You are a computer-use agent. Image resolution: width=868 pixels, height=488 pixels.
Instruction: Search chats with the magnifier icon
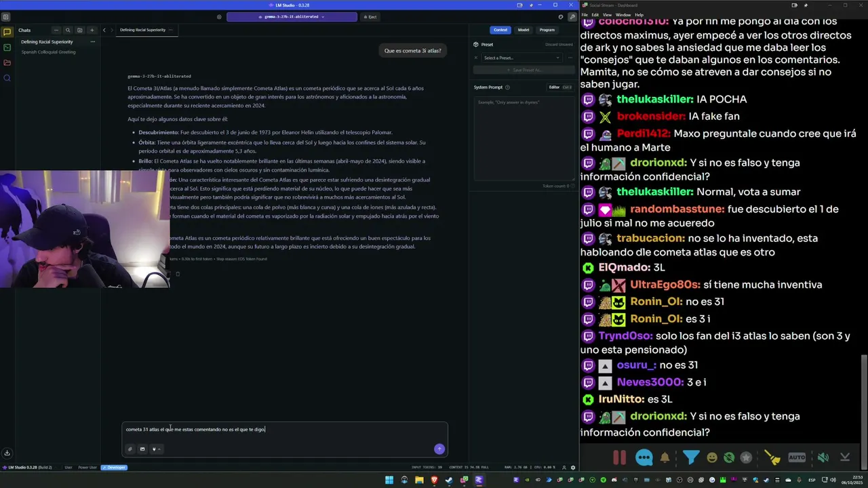68,30
